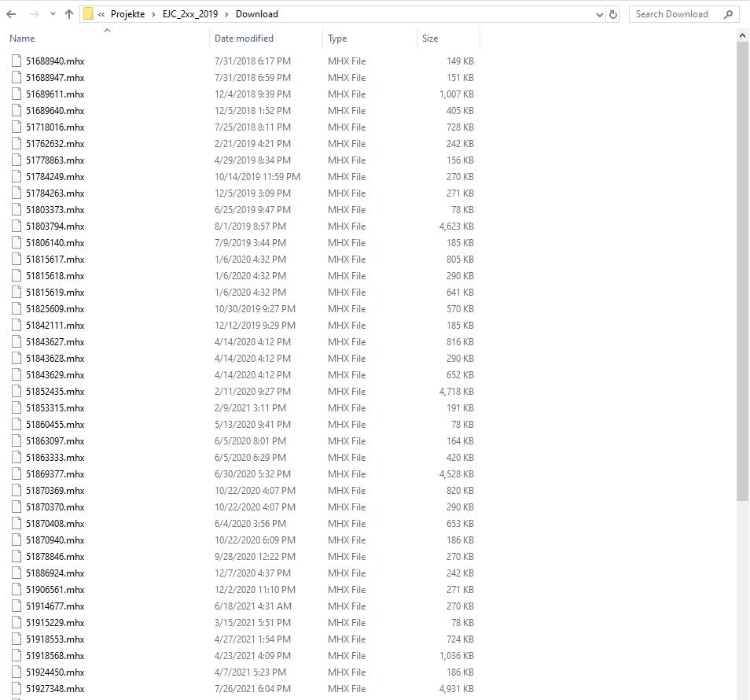Refresh the Download folder
The image size is (750, 700).
(612, 15)
